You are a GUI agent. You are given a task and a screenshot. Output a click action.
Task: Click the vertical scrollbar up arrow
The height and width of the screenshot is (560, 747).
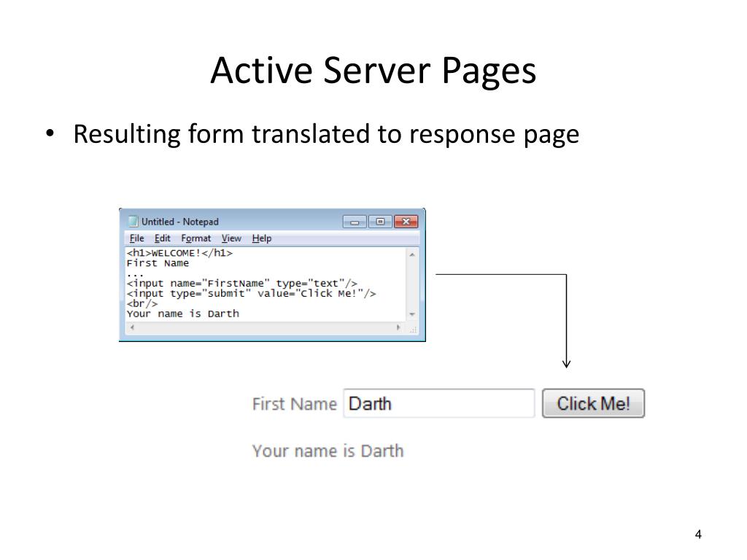coord(412,254)
